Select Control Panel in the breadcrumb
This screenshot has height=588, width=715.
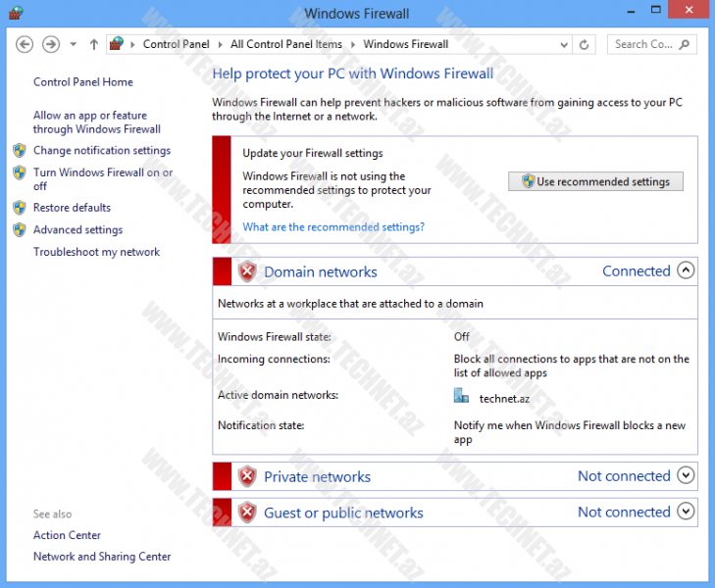click(176, 44)
